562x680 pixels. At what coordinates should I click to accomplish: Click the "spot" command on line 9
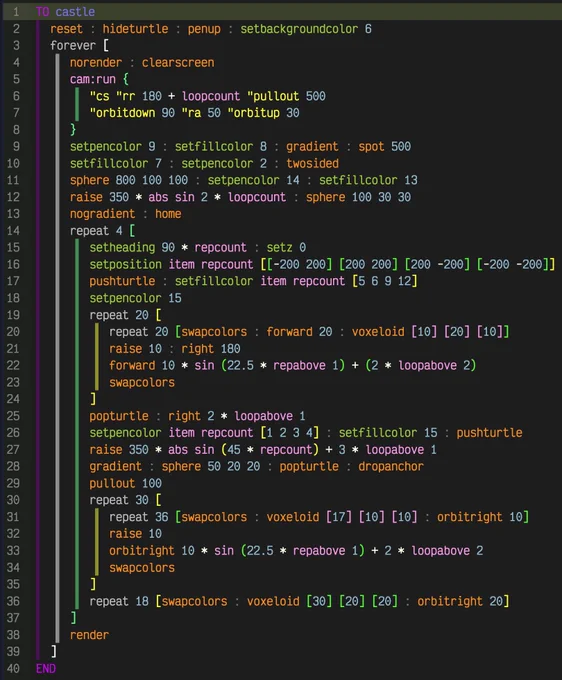[x=371, y=147]
